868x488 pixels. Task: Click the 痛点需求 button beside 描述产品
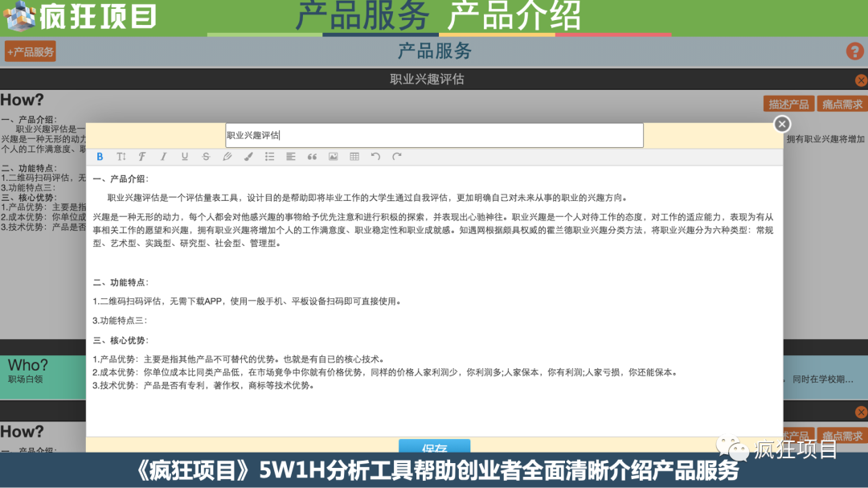click(x=842, y=105)
